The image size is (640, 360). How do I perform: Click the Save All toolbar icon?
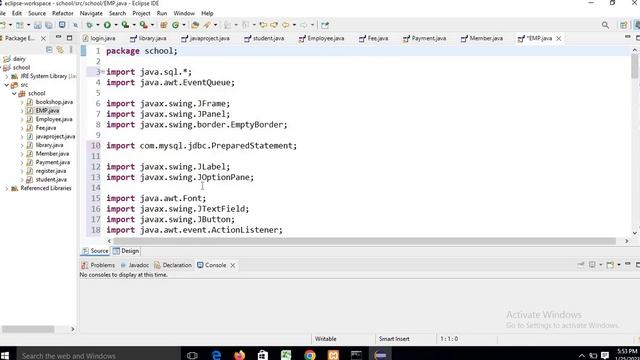[49, 25]
